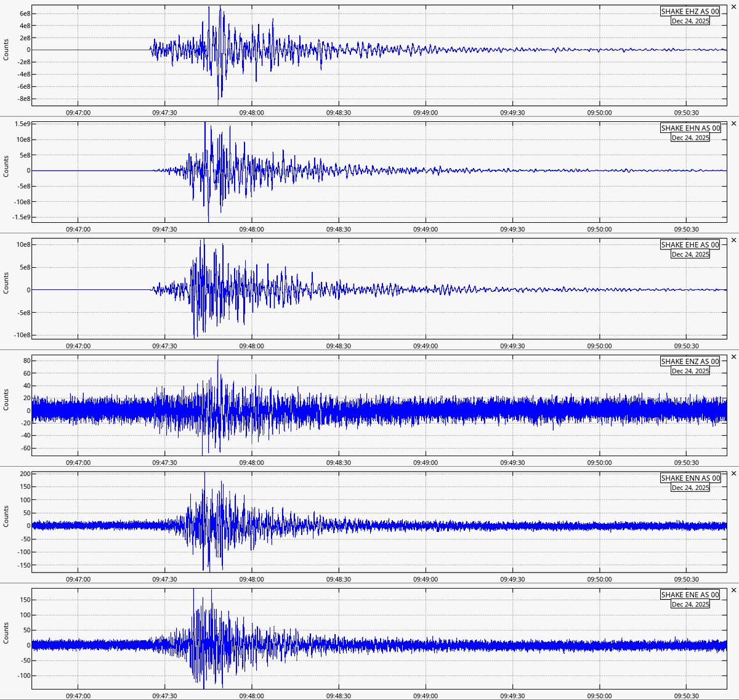Click the Dec 24, 2025 date in EHN panel
This screenshot has height=700, width=739.
[x=690, y=138]
